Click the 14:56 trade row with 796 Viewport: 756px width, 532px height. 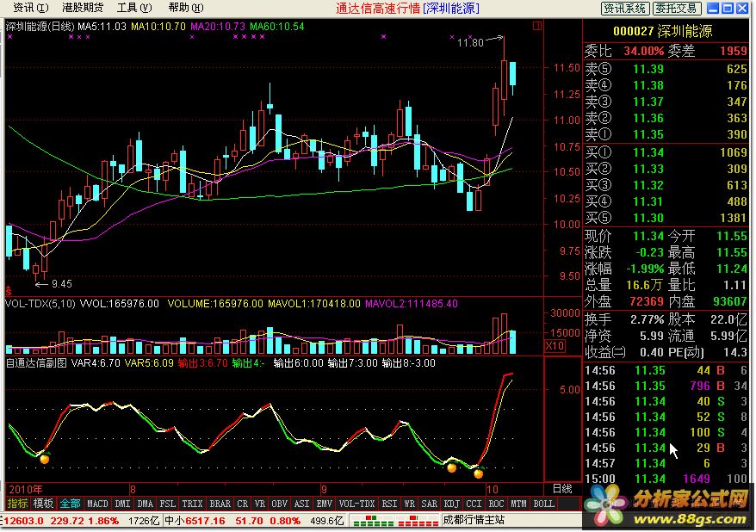pyautogui.click(x=666, y=386)
